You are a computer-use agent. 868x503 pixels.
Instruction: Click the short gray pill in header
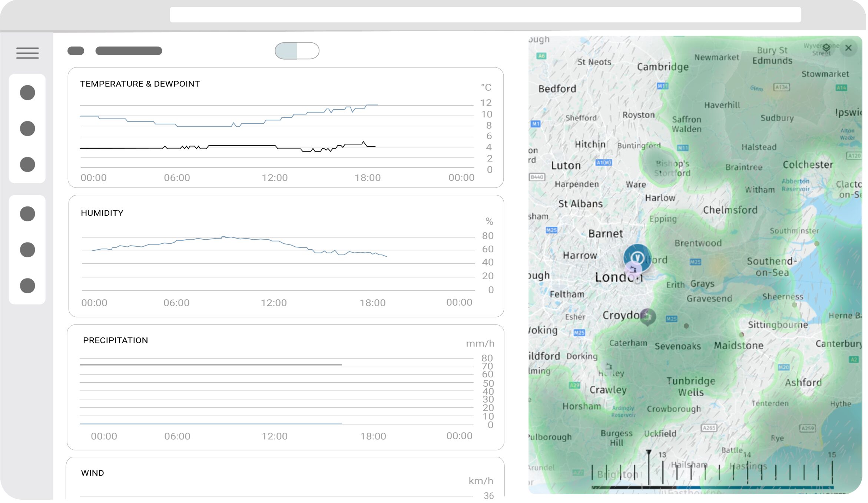(x=76, y=51)
